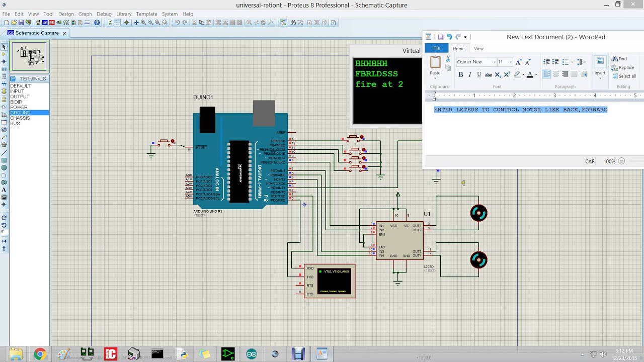Open the Proteus Help question-mark icon
644x362 pixels.
click(x=97, y=23)
